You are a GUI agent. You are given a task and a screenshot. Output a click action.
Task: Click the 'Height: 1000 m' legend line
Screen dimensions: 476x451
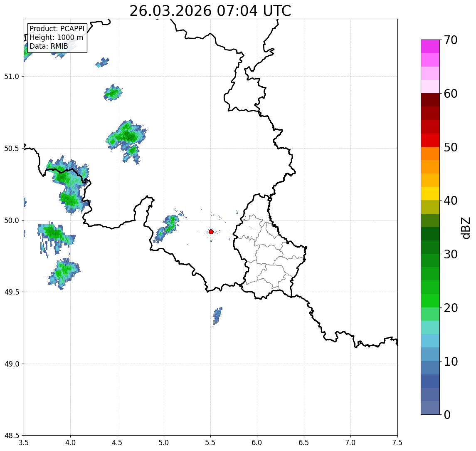coord(56,37)
